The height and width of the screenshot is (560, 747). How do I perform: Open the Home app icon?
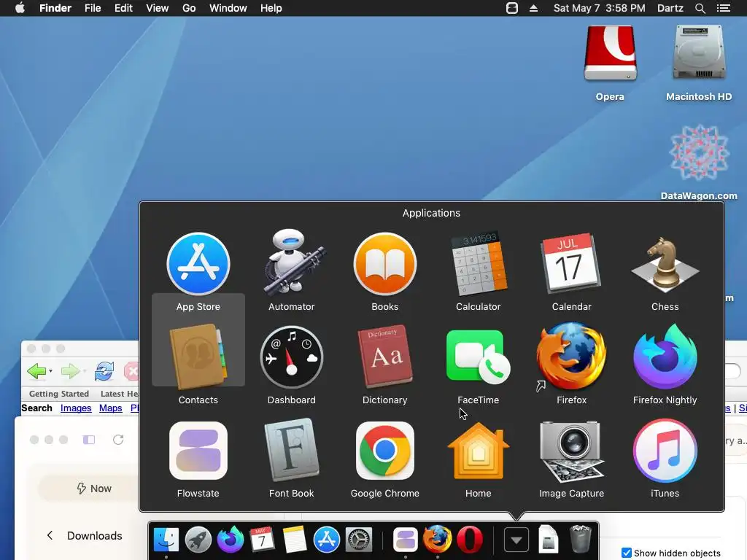479,451
